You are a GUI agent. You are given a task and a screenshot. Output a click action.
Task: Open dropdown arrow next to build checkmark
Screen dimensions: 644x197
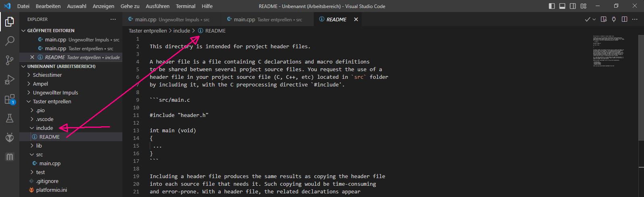click(594, 19)
